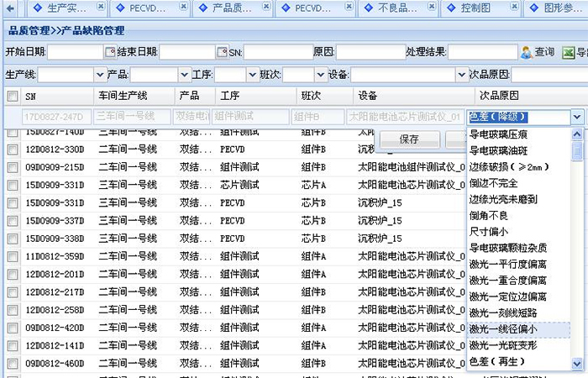Image resolution: width=588 pixels, height=378 pixels.
Task: Collapse the 色差（降级） combo box arrow
Action: point(576,118)
